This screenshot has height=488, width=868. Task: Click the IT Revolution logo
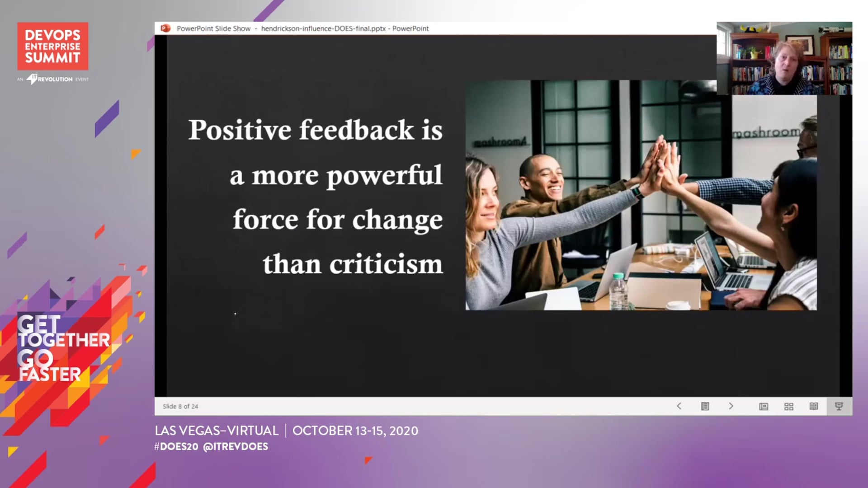(52, 79)
